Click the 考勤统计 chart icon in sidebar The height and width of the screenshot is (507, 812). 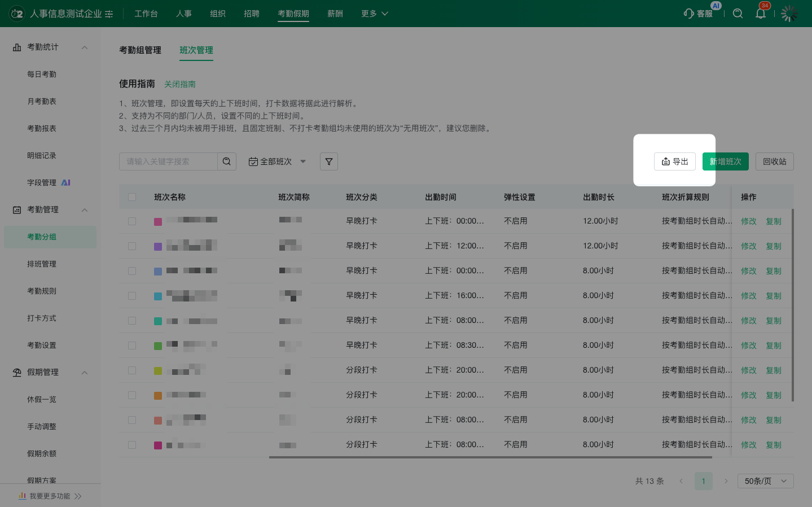17,47
